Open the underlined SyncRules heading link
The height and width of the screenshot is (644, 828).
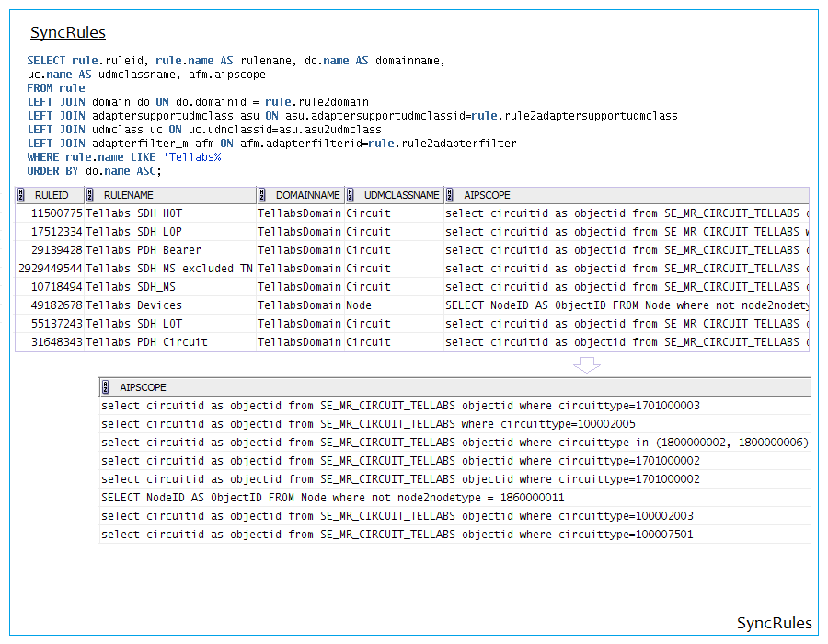(x=67, y=33)
